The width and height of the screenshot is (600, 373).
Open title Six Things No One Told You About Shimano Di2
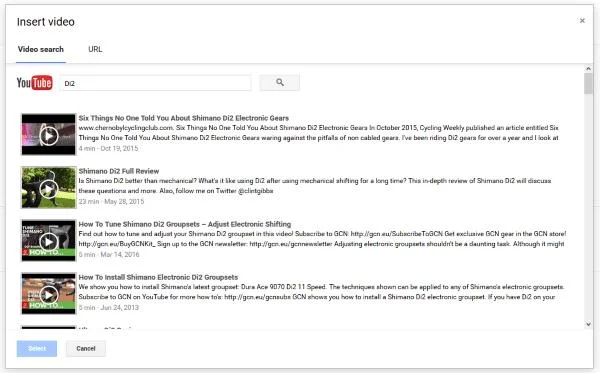point(184,118)
